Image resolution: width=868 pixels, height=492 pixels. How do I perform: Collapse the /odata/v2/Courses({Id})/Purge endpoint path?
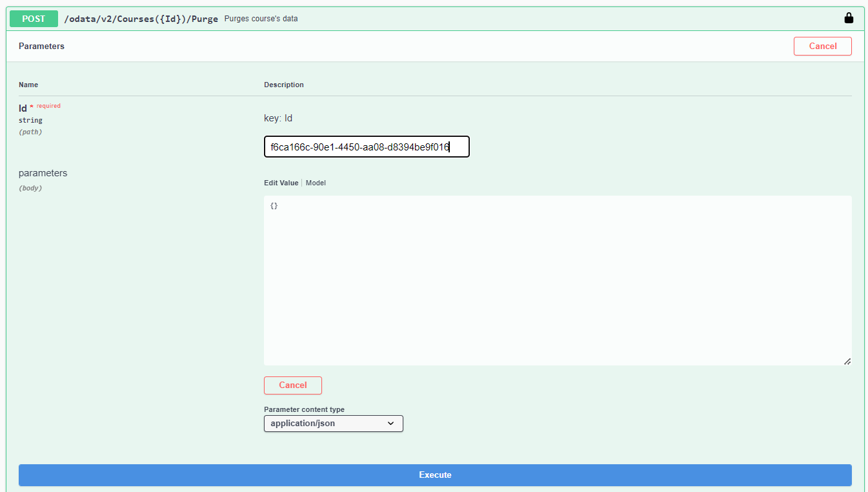141,19
